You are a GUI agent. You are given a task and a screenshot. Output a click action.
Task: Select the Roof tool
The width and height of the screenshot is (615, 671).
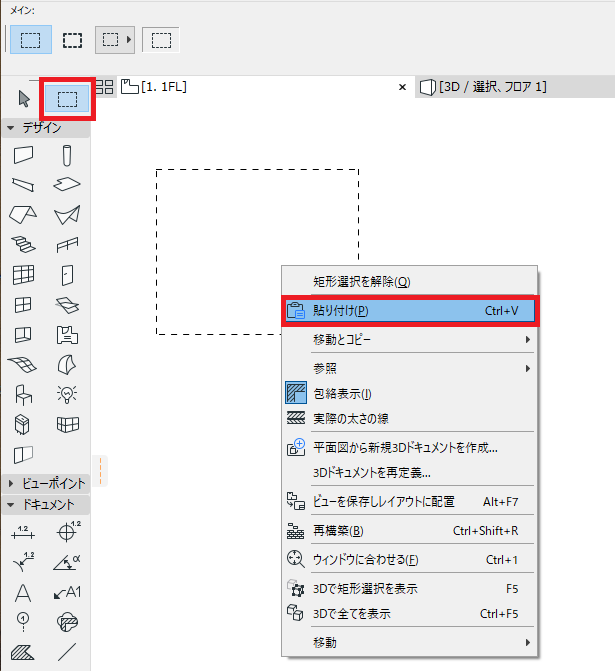tap(23, 214)
